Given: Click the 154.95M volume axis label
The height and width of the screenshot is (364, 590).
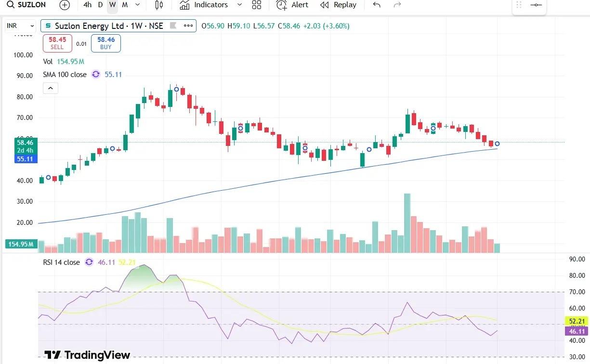Looking at the screenshot, I should [x=22, y=244].
